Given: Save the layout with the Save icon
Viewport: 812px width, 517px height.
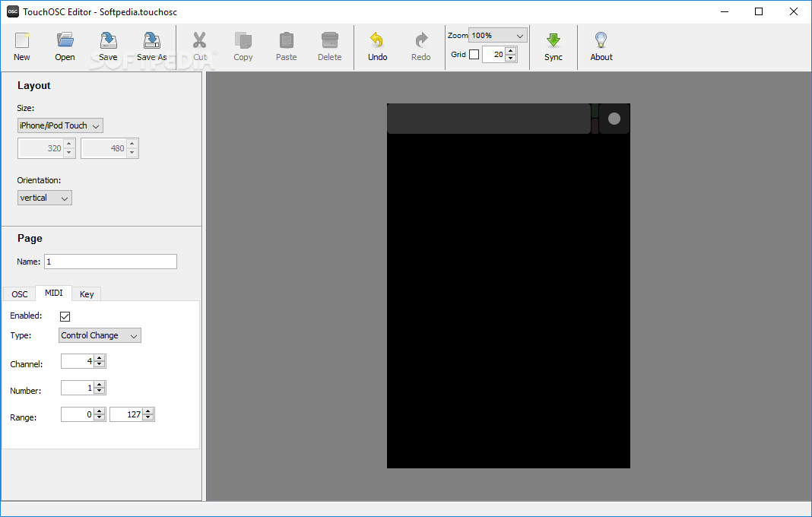Looking at the screenshot, I should (x=108, y=41).
